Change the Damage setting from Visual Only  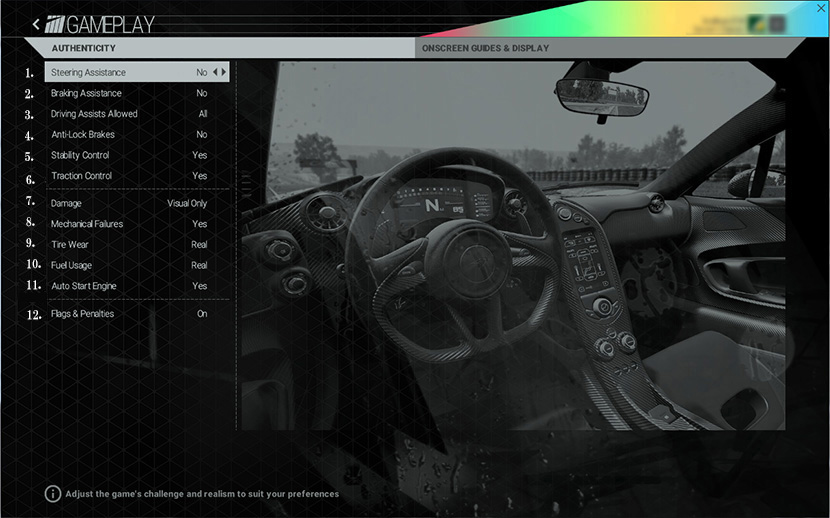(x=137, y=203)
